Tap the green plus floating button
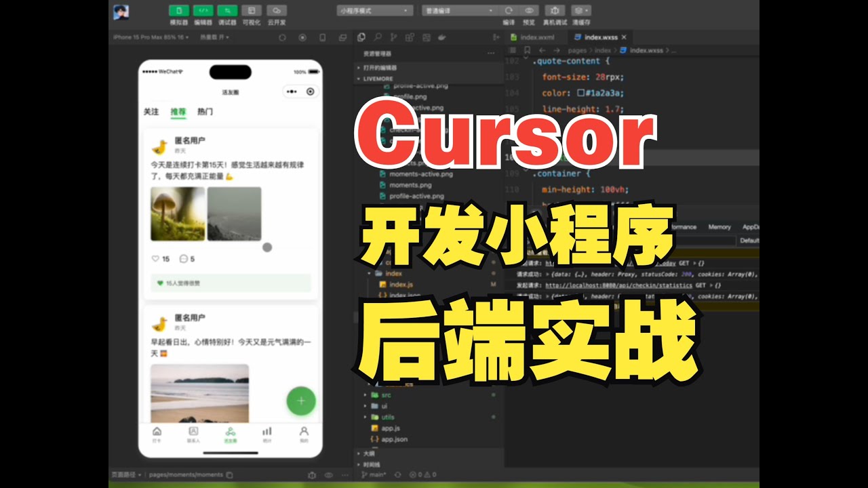The width and height of the screenshot is (868, 488). tap(301, 401)
